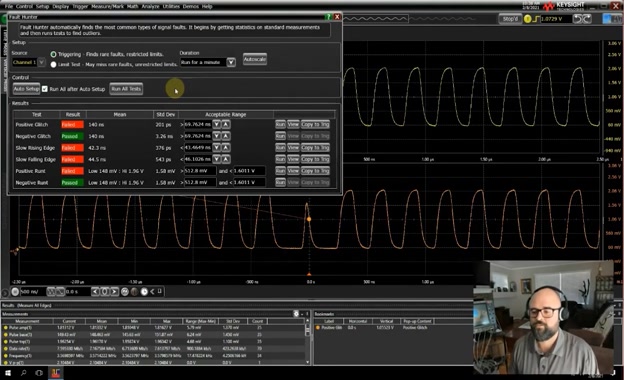Toggle Run All after Auto Setup checkbox
This screenshot has height=380, width=624.
[x=45, y=89]
